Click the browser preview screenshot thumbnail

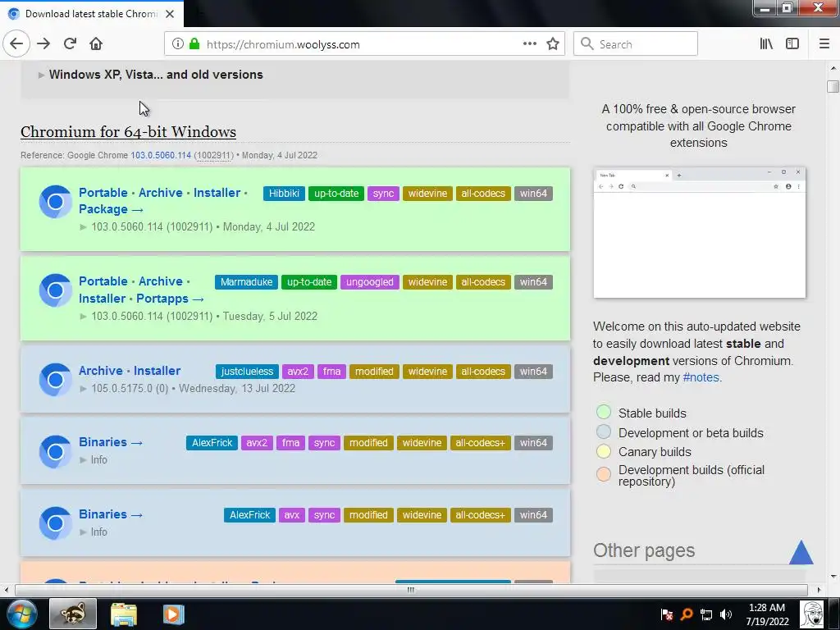(x=699, y=232)
